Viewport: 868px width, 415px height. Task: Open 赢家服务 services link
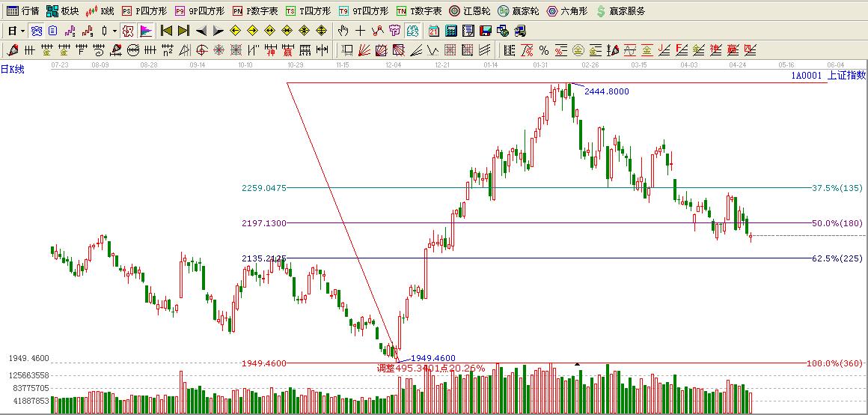click(x=620, y=11)
